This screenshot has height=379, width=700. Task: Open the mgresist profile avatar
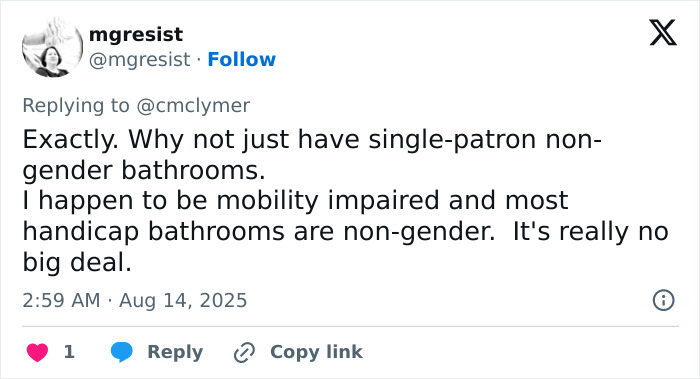tap(52, 47)
